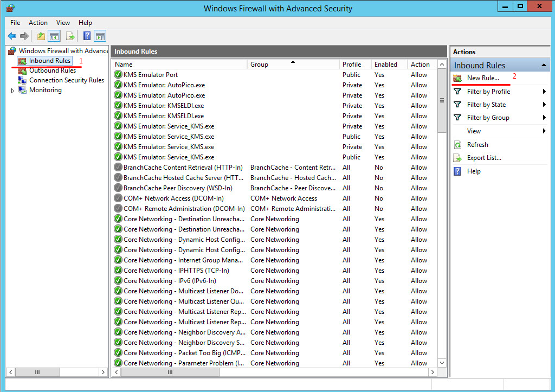Click the Back arrow in the toolbar
Screen dimensions: 555x392
point(12,36)
